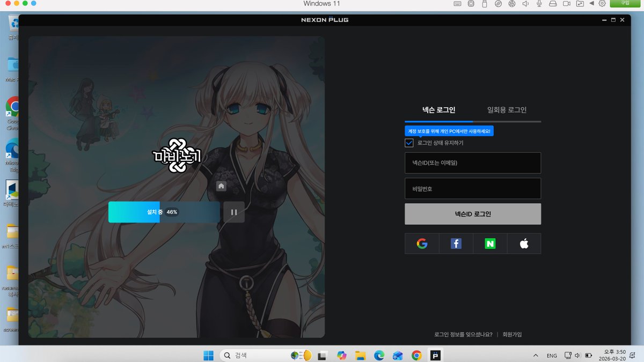Click the hard disk icon in the Parallels toolbar
Image resolution: width=644 pixels, height=362 pixels.
tap(553, 3)
